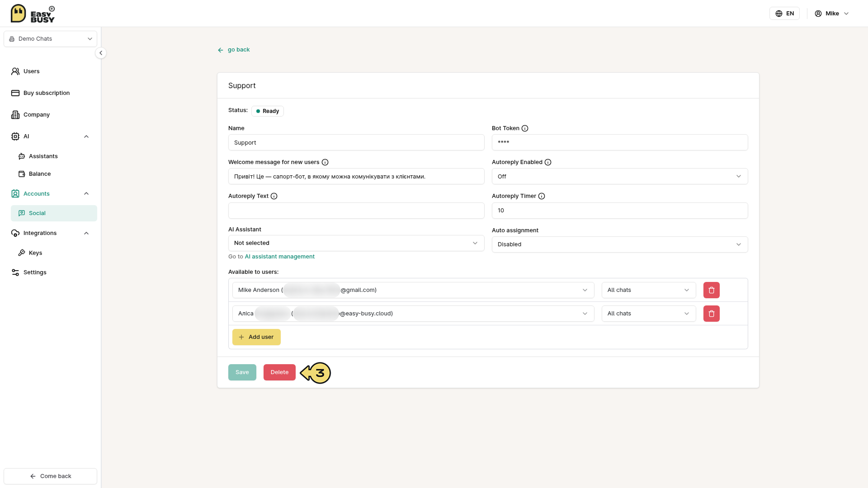
Task: Open the Аліса user selection dropdown
Action: click(413, 314)
